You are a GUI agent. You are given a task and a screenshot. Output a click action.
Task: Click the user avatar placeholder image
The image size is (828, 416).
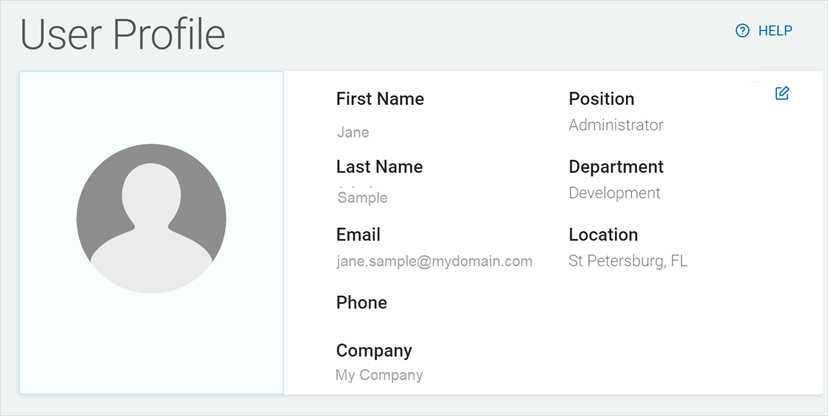click(x=151, y=219)
